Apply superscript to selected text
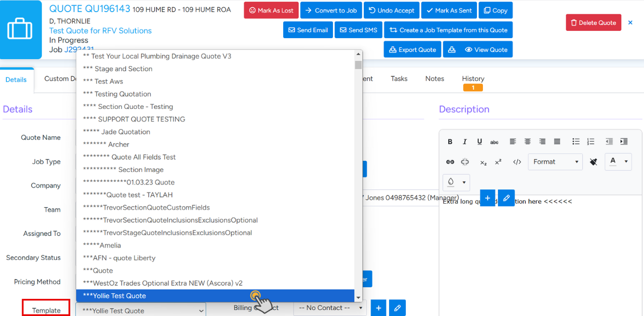644x316 pixels. pyautogui.click(x=498, y=162)
